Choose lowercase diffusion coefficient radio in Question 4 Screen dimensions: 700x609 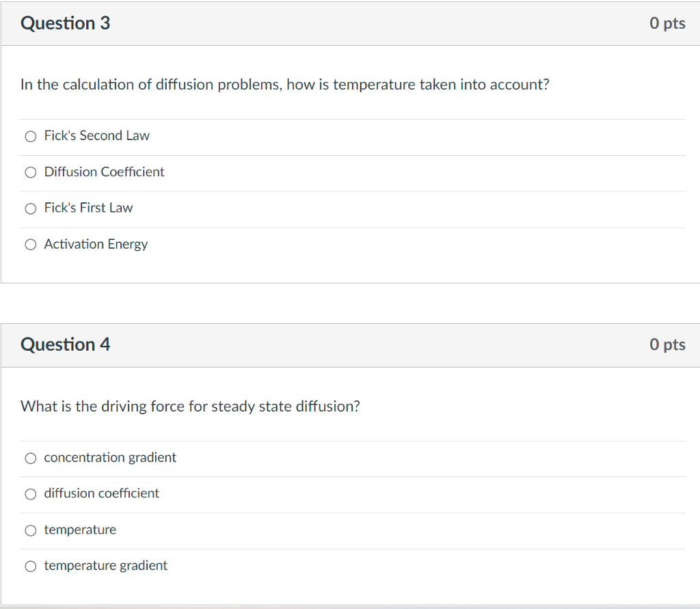[30, 493]
